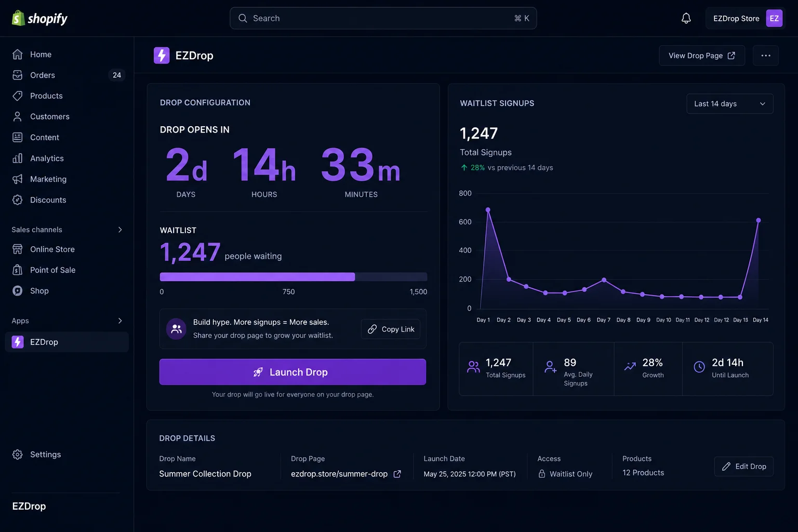Open Settings in the sidebar
The height and width of the screenshot is (532, 798).
[66, 455]
